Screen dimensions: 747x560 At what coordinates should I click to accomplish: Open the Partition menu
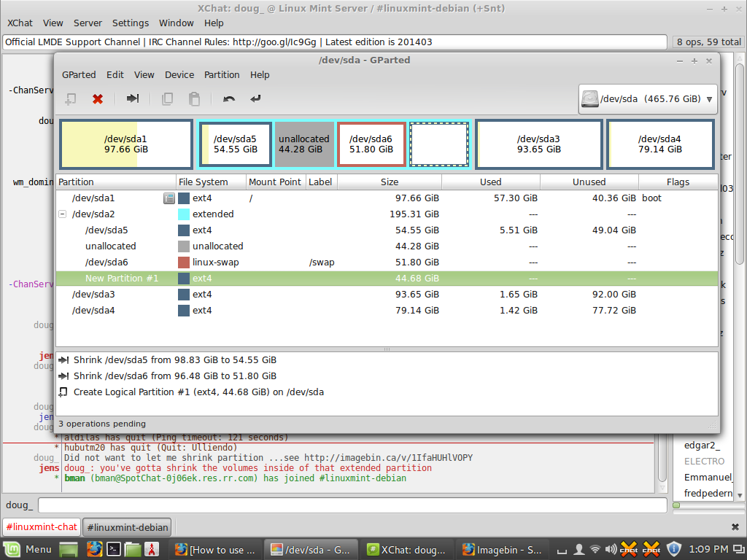pos(222,75)
